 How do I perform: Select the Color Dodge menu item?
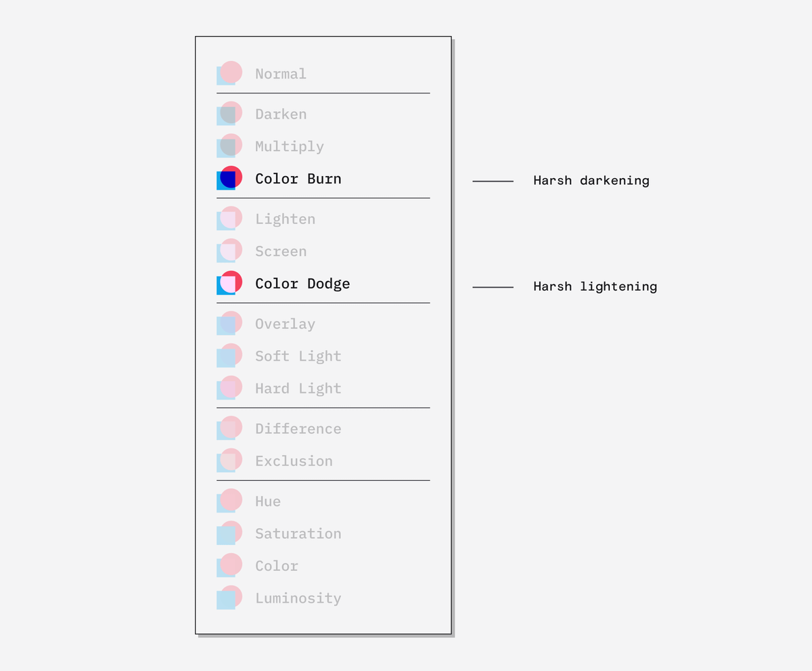302,284
